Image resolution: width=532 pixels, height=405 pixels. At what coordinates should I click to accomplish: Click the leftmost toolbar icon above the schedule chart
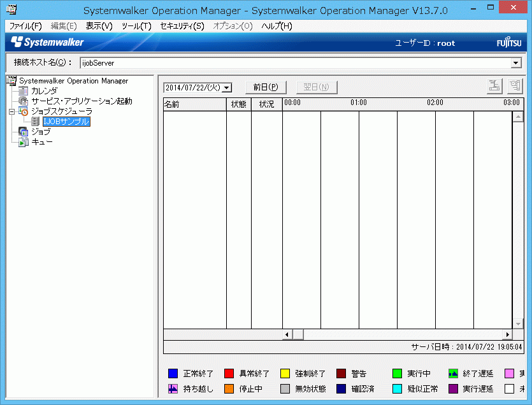[x=494, y=86]
